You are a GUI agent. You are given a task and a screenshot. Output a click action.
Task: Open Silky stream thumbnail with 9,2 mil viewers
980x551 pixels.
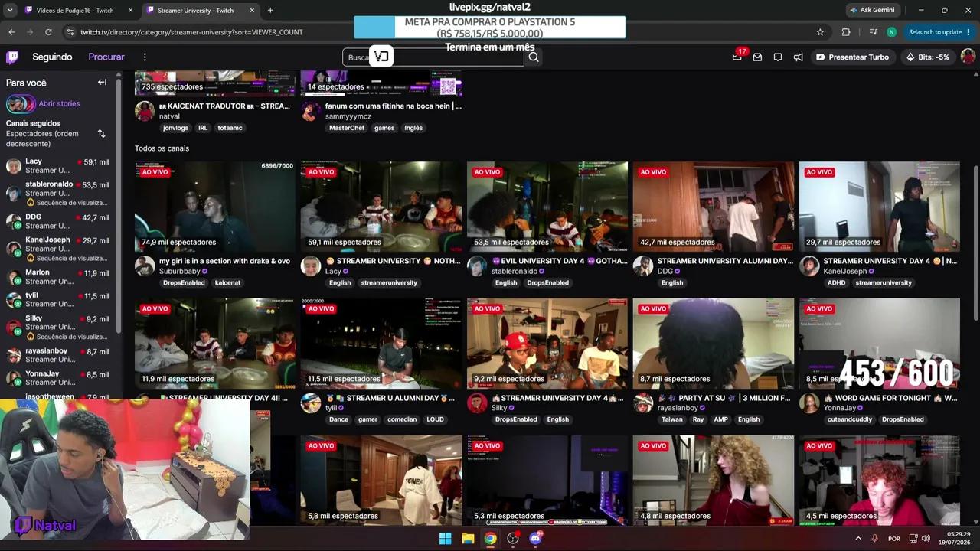[x=547, y=344]
